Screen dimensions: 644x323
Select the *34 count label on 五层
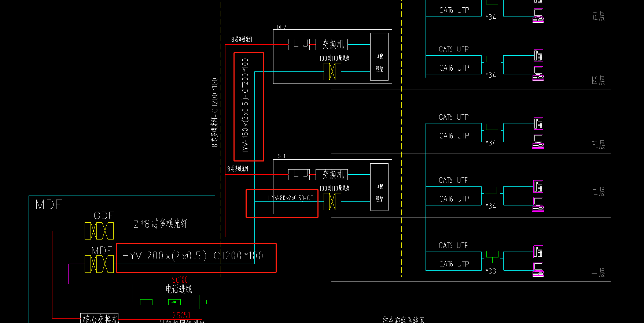click(491, 17)
